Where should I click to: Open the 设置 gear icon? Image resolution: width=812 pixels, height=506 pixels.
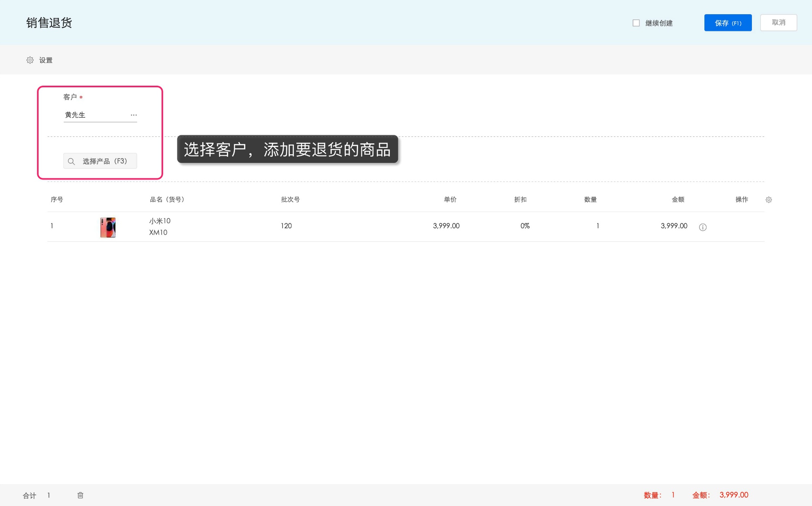pos(30,60)
